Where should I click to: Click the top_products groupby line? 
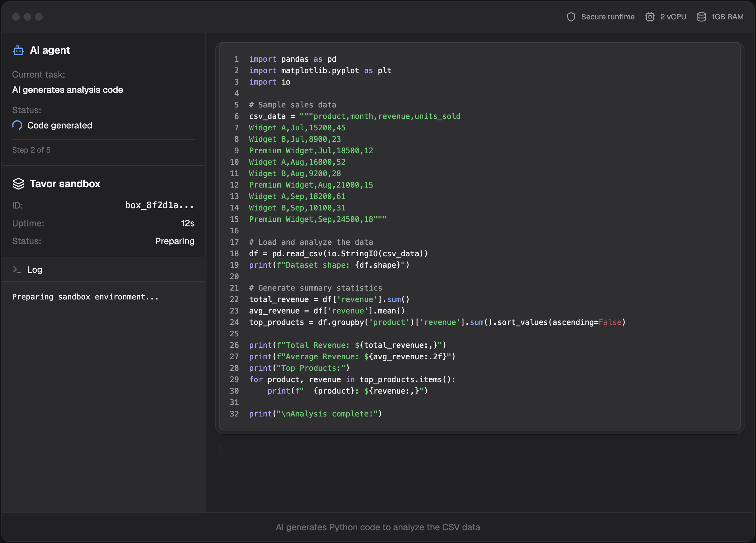pos(437,322)
